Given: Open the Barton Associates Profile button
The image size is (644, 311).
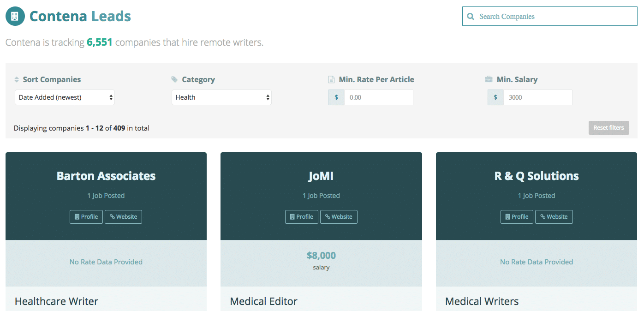Looking at the screenshot, I should pyautogui.click(x=86, y=217).
